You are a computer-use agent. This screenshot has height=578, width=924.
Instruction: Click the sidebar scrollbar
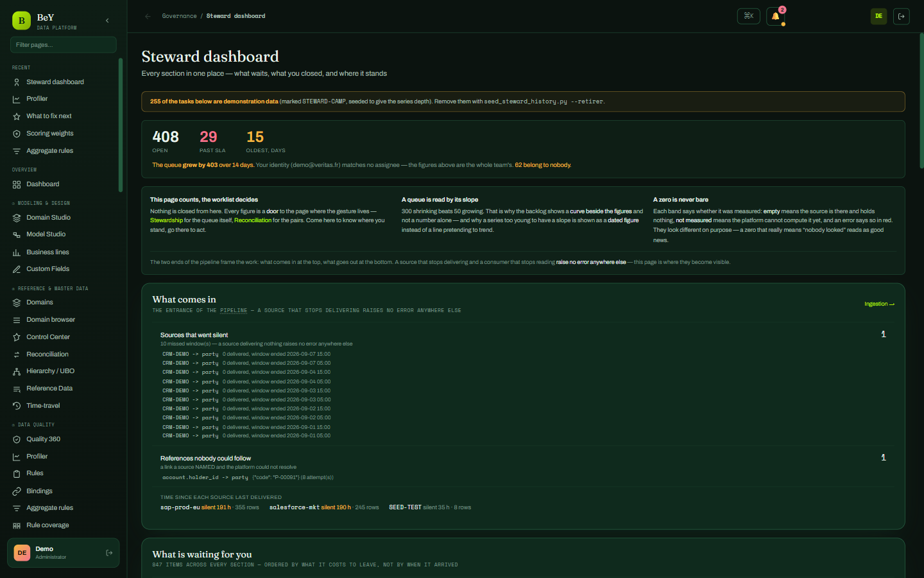pos(121,125)
